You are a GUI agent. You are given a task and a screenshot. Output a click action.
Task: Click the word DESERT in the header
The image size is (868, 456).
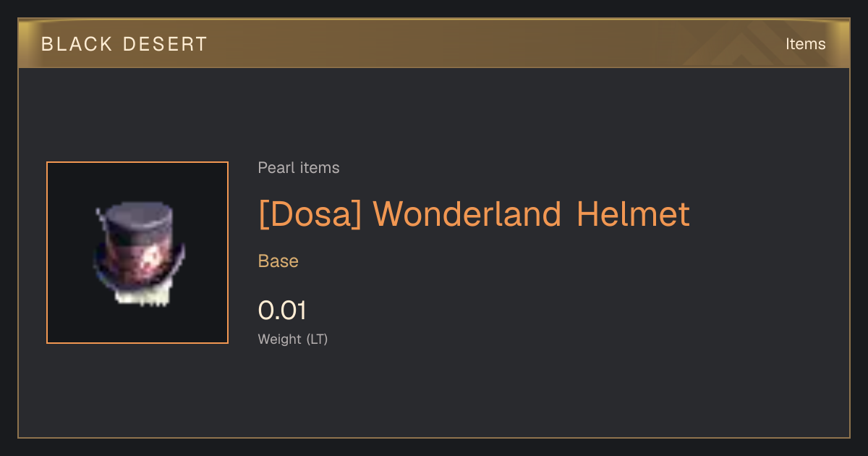click(x=165, y=44)
